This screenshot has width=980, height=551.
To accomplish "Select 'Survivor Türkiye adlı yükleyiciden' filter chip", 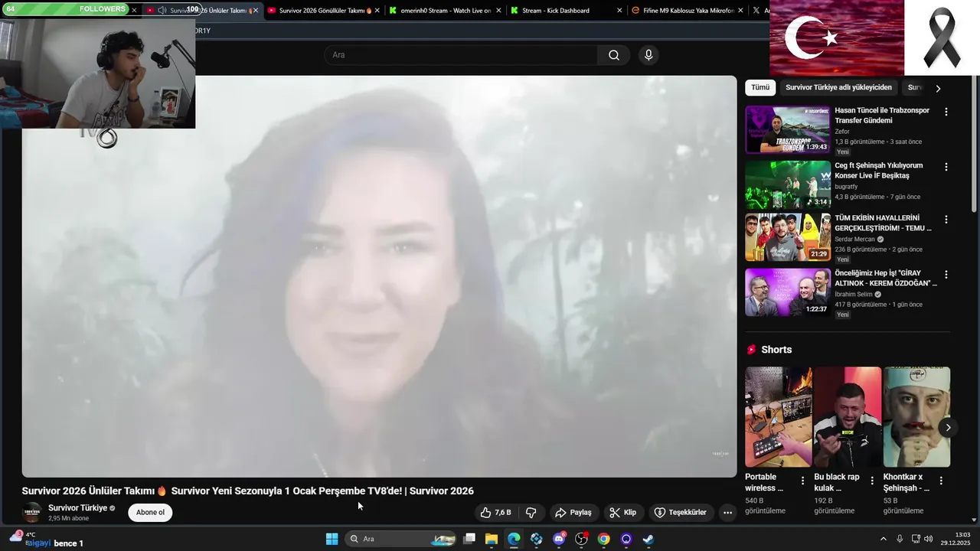I will pos(838,87).
